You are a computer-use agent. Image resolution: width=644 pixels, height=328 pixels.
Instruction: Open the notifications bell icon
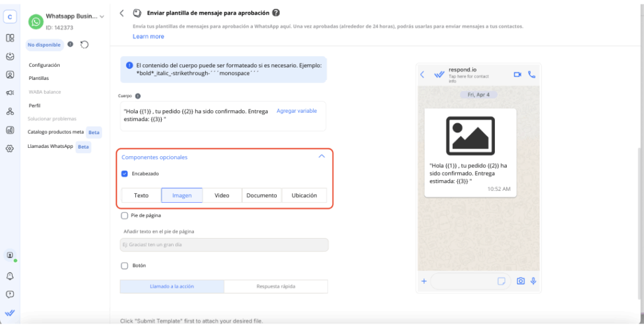10,276
